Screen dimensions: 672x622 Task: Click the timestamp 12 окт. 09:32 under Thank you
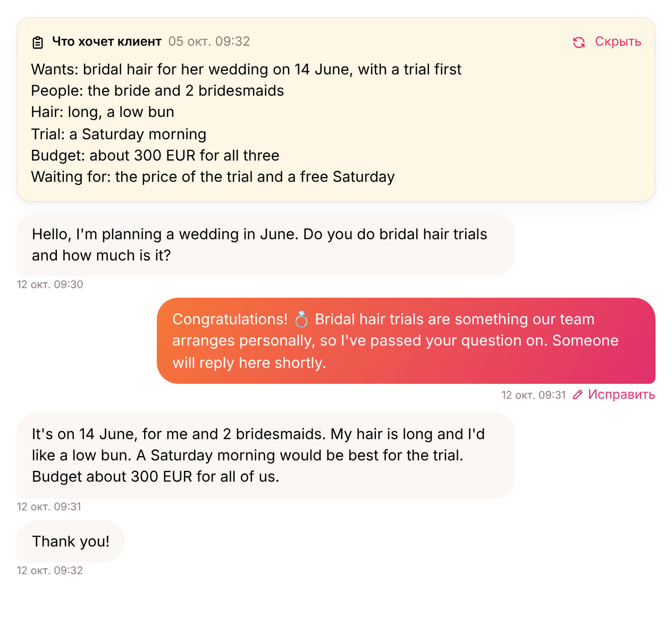(x=50, y=570)
